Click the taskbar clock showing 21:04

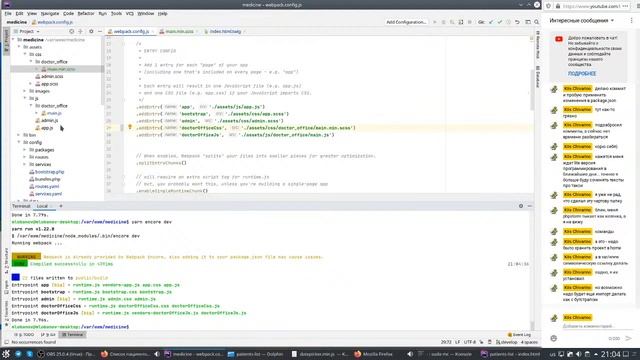coord(610,354)
